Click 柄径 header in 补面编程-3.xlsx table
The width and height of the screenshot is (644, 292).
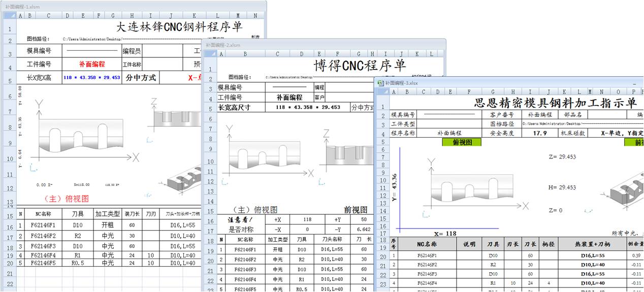pyautogui.click(x=548, y=244)
